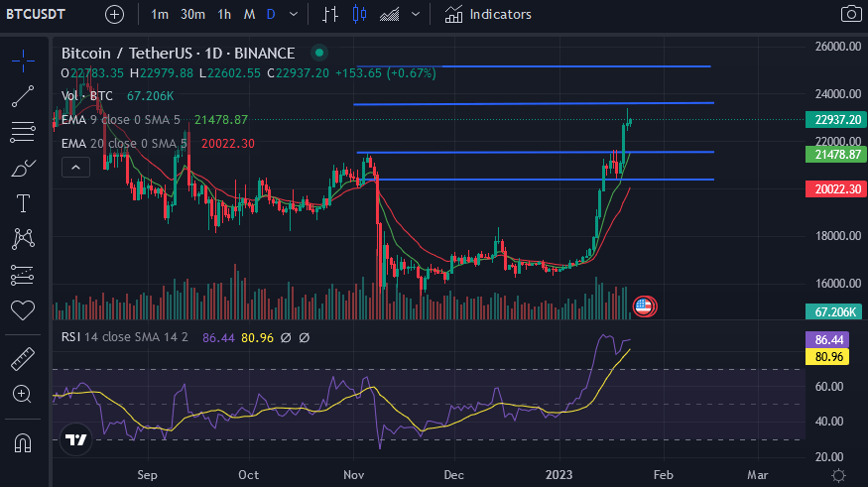Click the 2023 label on time axis
This screenshot has width=868, height=487.
[x=559, y=475]
